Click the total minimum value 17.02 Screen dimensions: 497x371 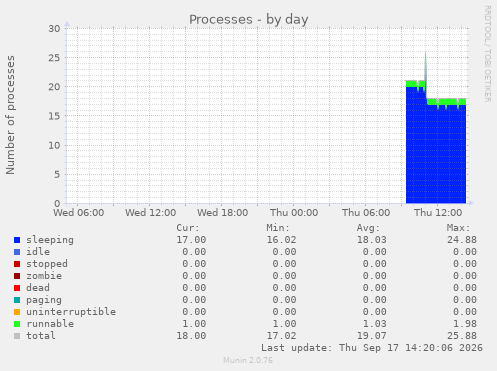click(x=281, y=336)
